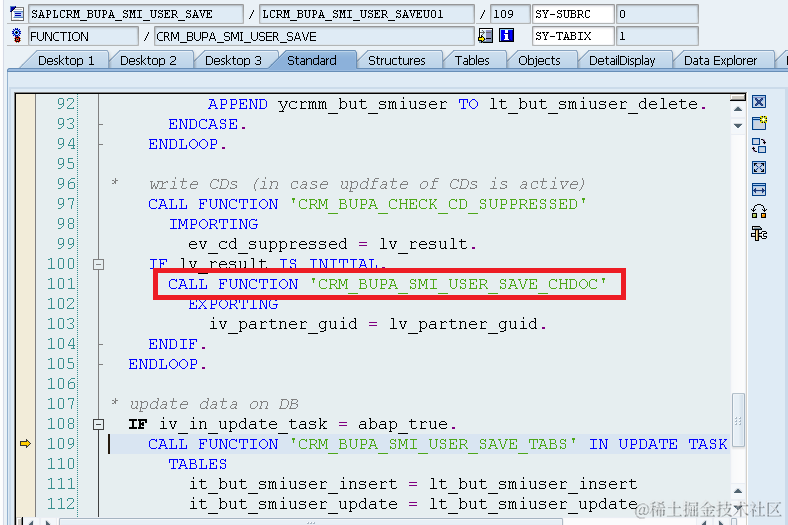Click the ENDCASE statement on line 93
The height and width of the screenshot is (525, 788).
(203, 124)
